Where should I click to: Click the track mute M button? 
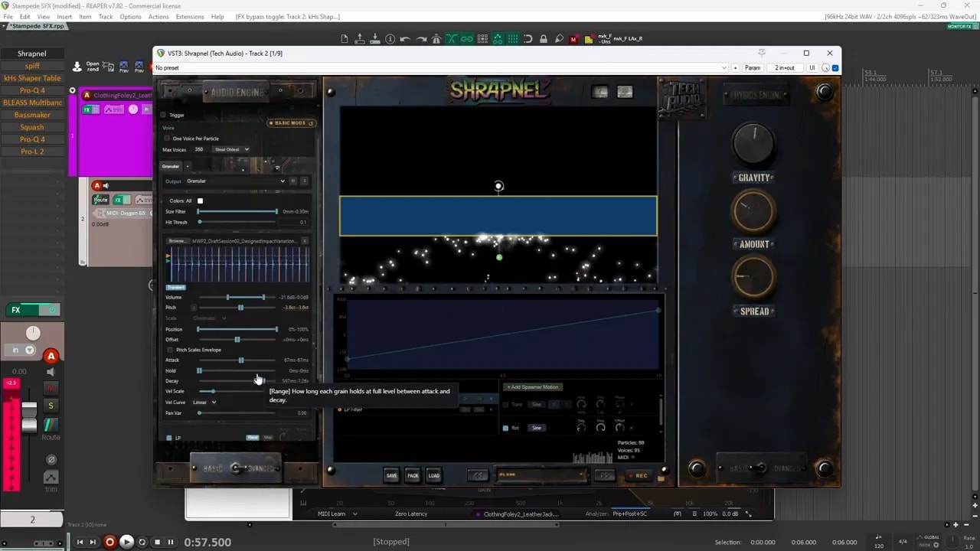coord(51,389)
